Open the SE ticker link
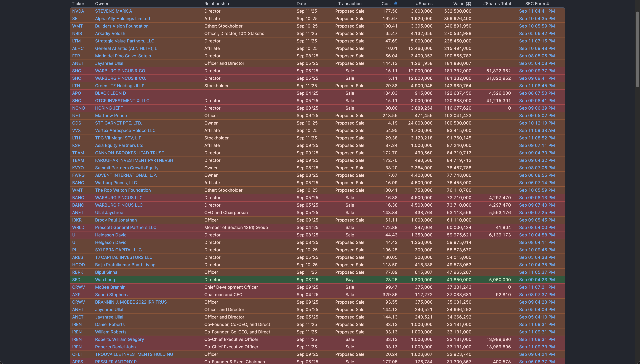The width and height of the screenshot is (640, 364). [x=74, y=19]
